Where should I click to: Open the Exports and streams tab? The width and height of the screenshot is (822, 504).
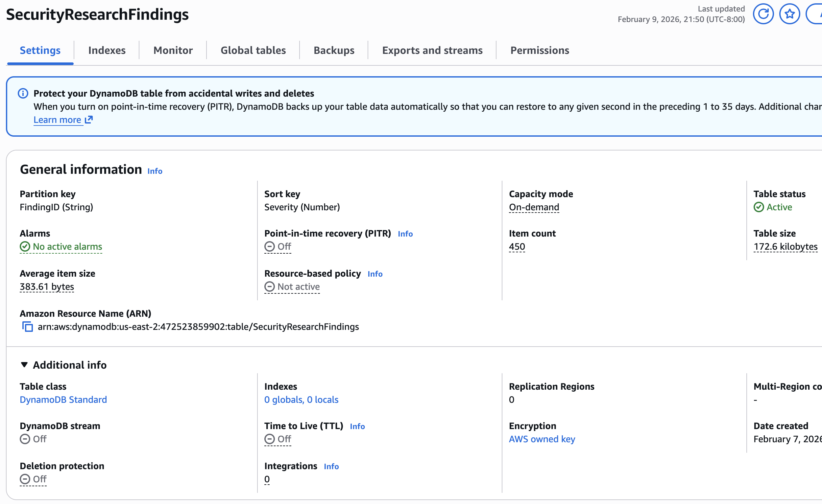[432, 50]
